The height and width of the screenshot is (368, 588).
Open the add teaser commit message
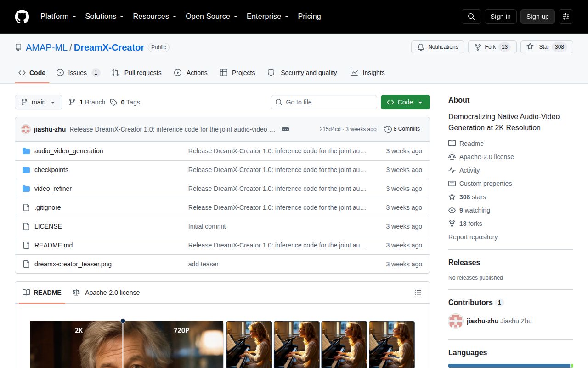pos(204,264)
